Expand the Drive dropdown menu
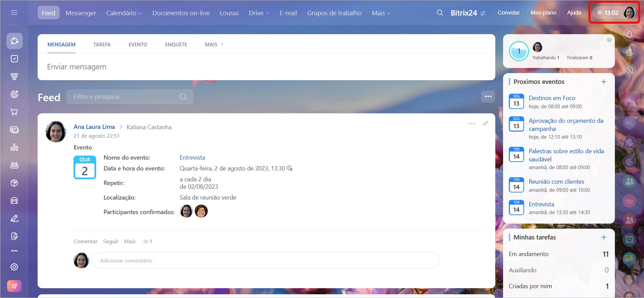The width and height of the screenshot is (644, 298). point(259,13)
